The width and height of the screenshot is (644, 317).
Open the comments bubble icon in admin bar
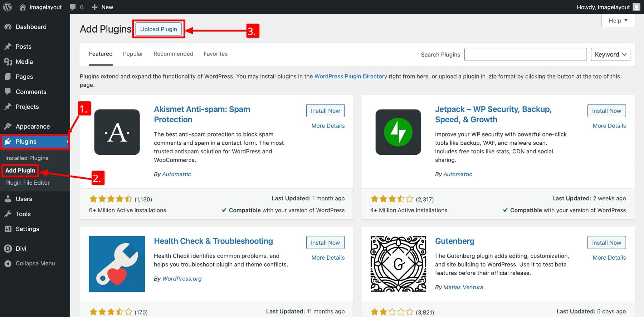[73, 7]
